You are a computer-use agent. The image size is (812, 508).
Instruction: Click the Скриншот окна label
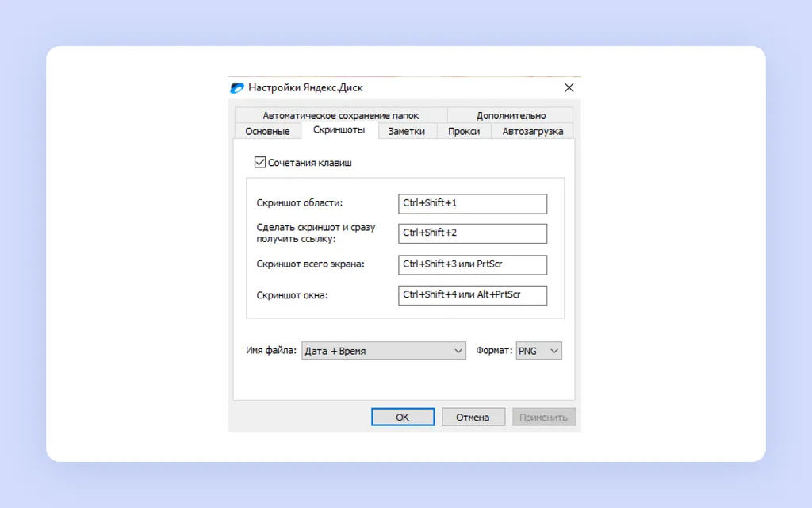[292, 295]
